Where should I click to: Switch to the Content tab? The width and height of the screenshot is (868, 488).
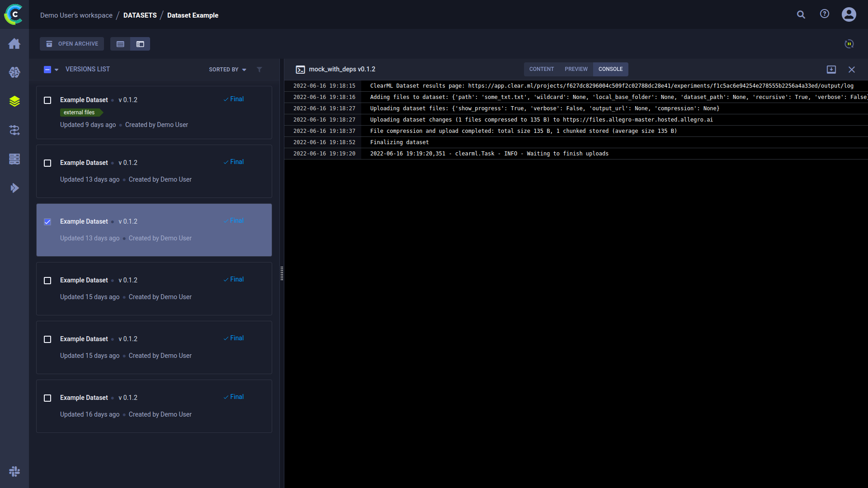pos(541,69)
